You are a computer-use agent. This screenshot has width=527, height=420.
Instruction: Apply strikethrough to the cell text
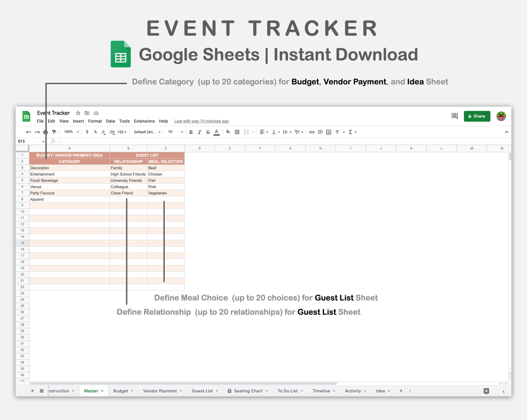click(208, 132)
